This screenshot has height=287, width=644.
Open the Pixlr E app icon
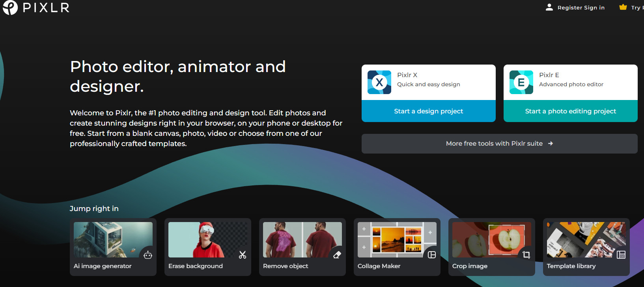point(521,82)
